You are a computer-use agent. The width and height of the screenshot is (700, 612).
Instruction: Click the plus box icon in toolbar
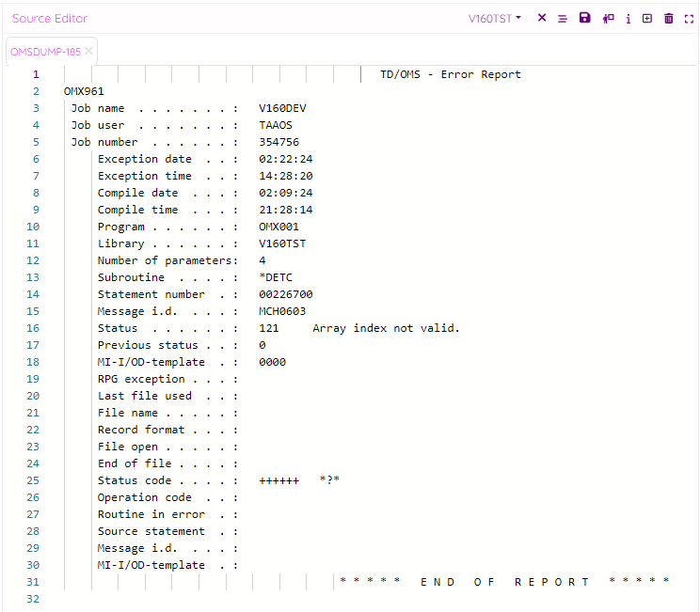[x=647, y=19]
